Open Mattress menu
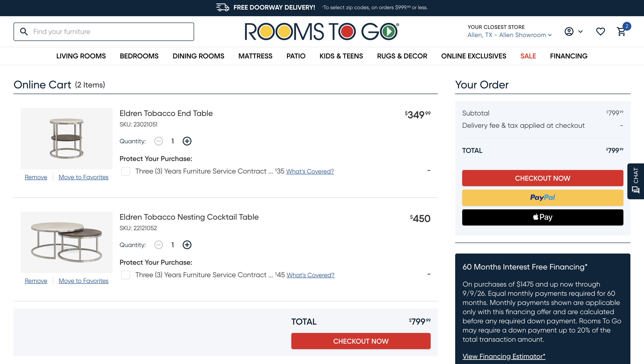 click(x=255, y=56)
